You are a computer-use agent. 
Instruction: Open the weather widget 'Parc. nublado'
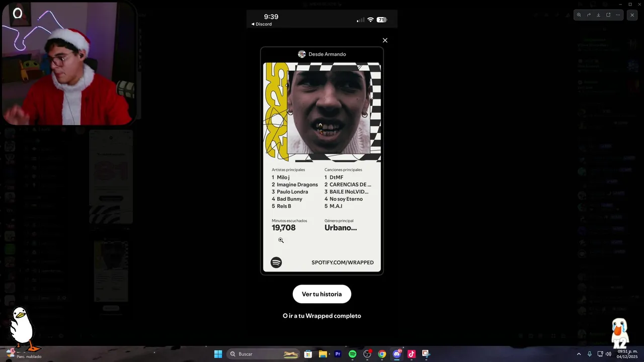point(24,353)
